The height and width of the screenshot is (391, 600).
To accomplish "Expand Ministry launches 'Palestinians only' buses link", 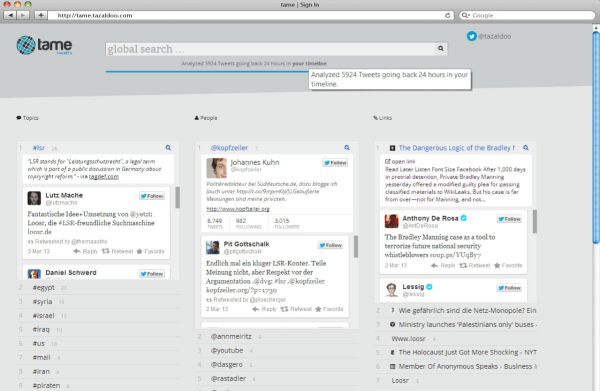I will [x=456, y=324].
